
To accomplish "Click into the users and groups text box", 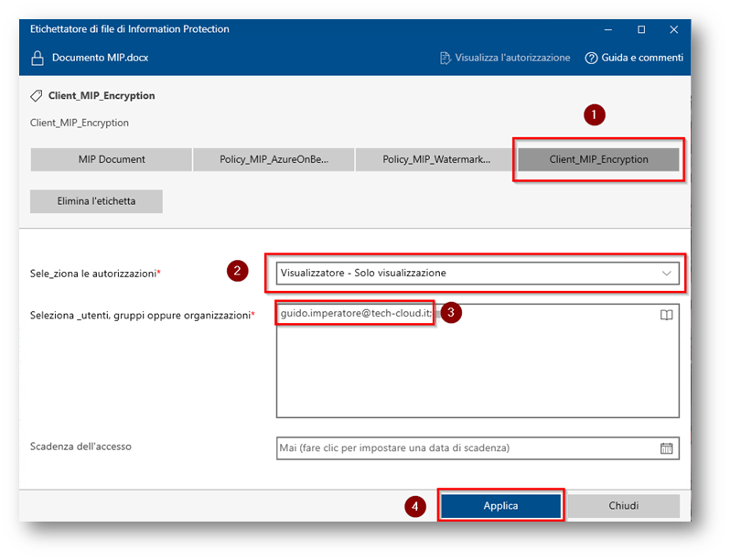I will click(x=478, y=361).
